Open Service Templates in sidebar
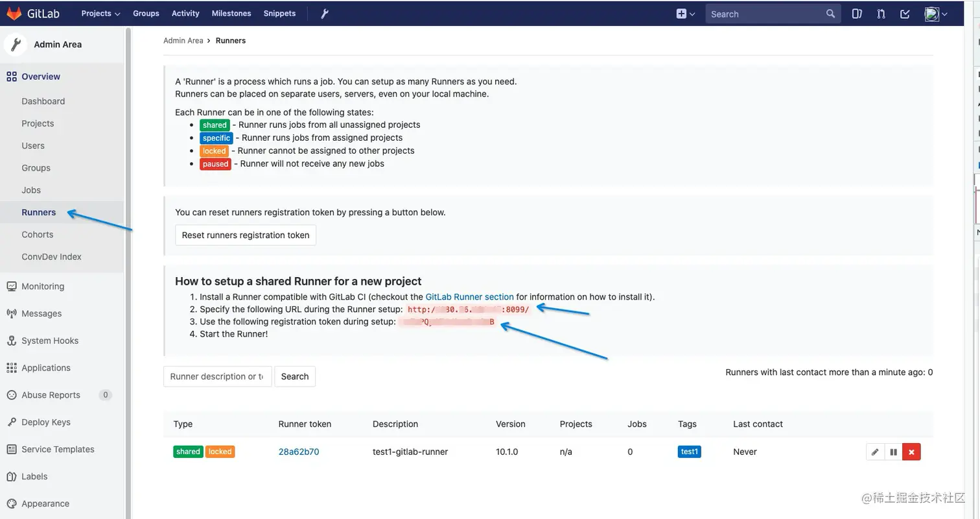Viewport: 980px width, 519px height. coord(58,450)
